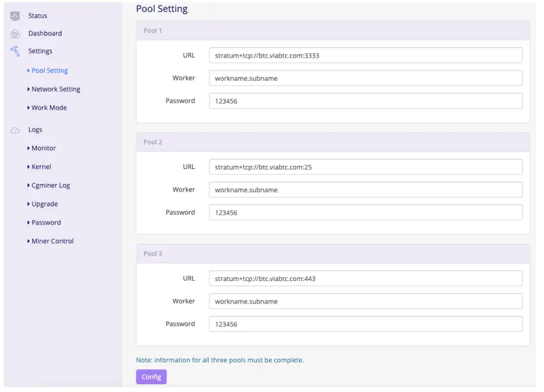Click the Dashboard icon in sidebar
Image resolution: width=544 pixels, height=392 pixels.
pyautogui.click(x=15, y=33)
